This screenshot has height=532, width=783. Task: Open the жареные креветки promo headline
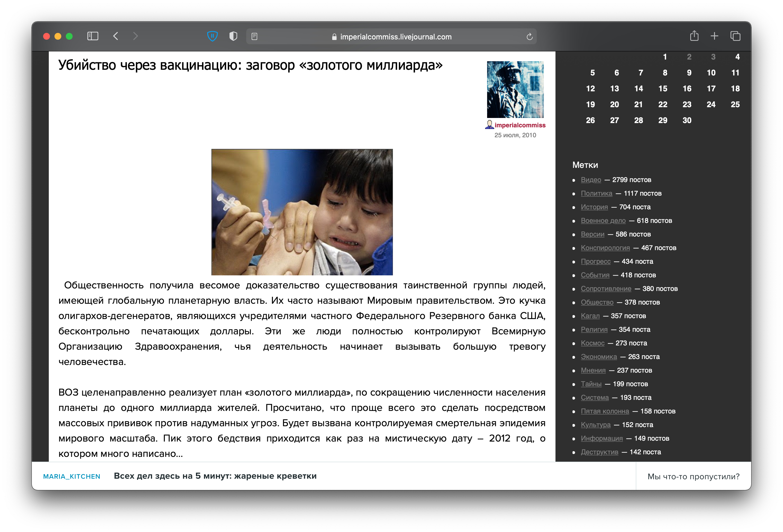tap(215, 476)
